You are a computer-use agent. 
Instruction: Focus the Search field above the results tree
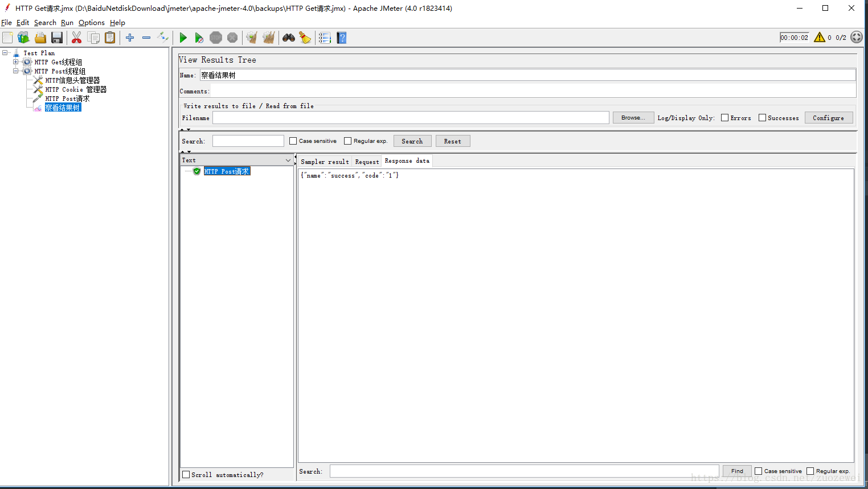coord(248,141)
